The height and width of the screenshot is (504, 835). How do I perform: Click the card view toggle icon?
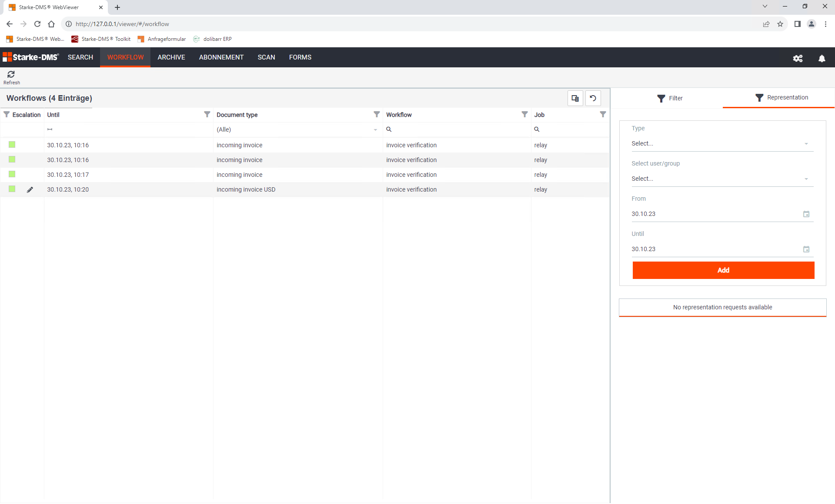[575, 98]
